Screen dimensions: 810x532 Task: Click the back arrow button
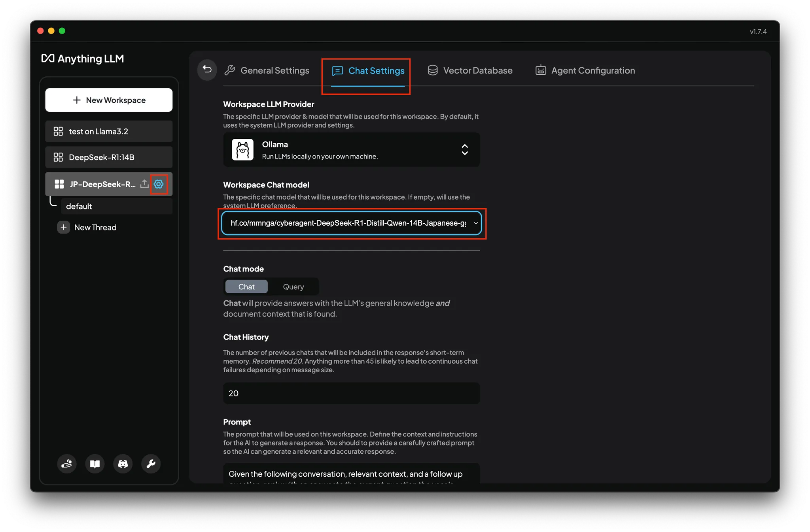(207, 70)
